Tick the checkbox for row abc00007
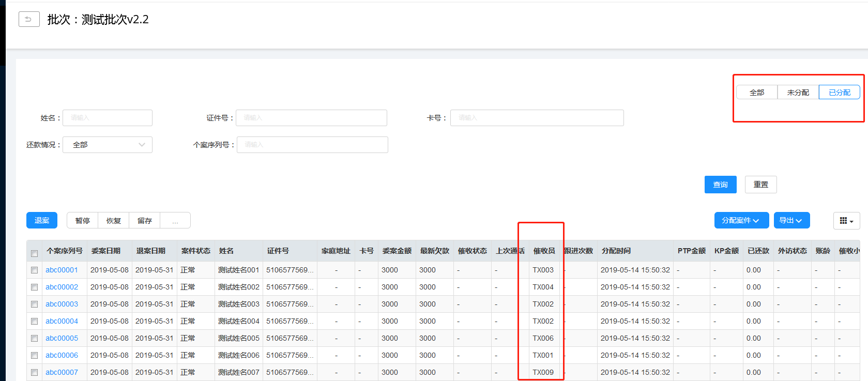This screenshot has width=868, height=381. pos(35,372)
